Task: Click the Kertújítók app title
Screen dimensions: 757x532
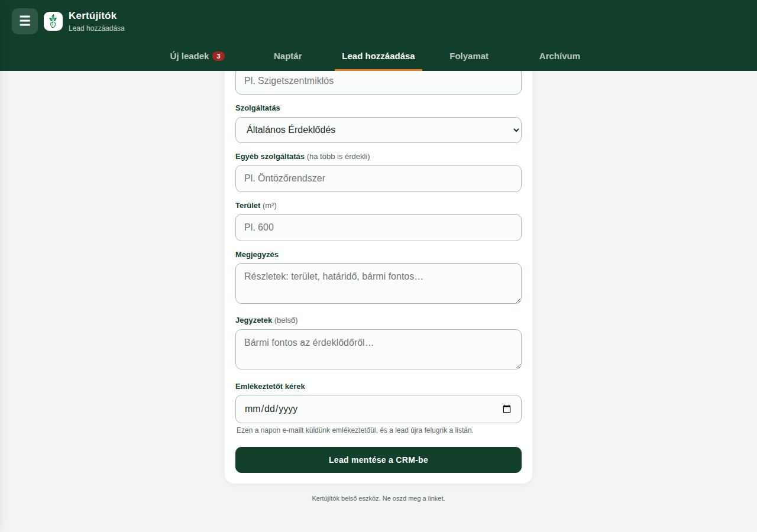Action: pos(93,16)
